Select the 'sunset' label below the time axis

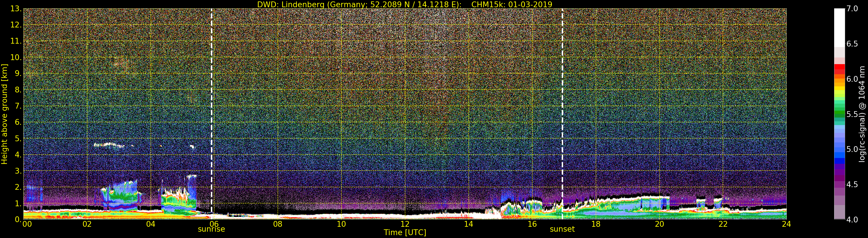pos(562,229)
